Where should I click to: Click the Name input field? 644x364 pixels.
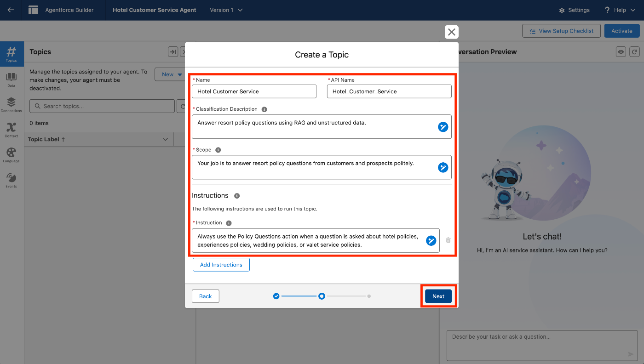pyautogui.click(x=254, y=91)
